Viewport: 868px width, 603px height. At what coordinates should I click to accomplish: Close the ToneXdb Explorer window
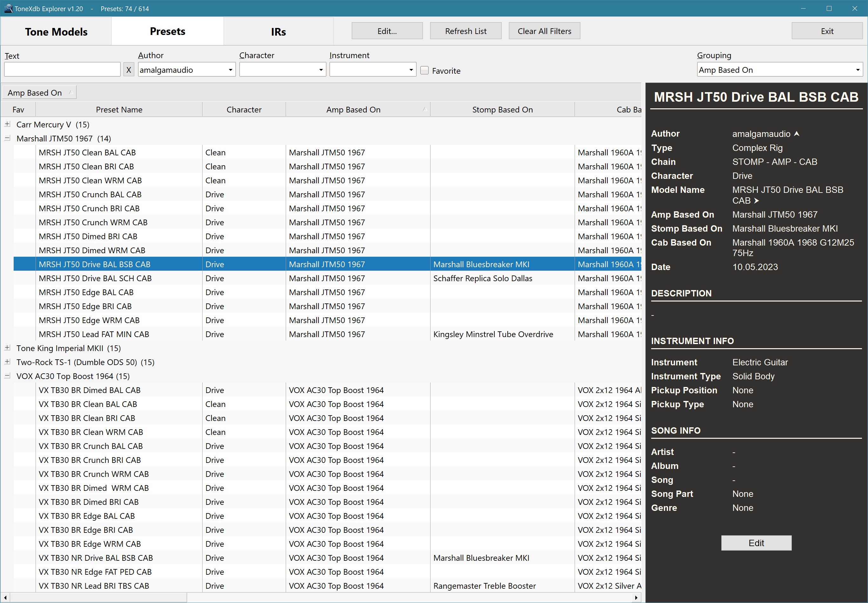coord(855,8)
